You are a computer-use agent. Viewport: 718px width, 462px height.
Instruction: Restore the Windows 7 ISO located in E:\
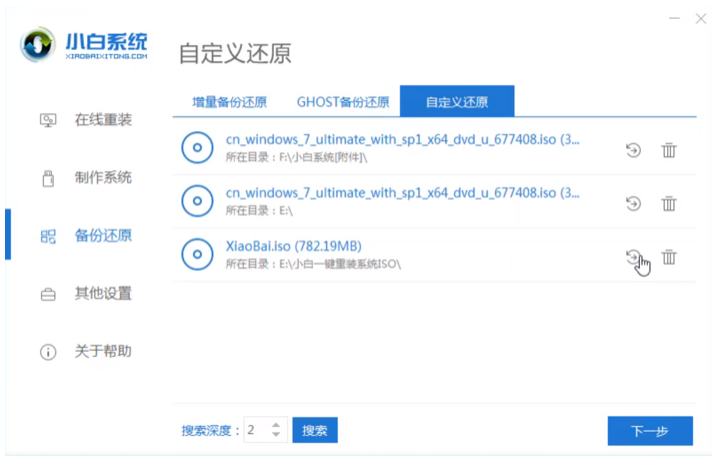click(633, 203)
